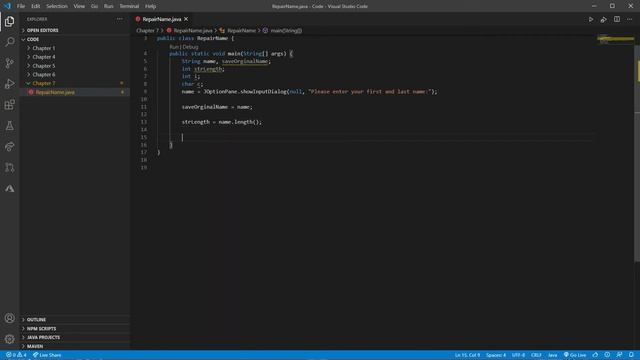
Task: Open the Go menu
Action: (x=94, y=6)
